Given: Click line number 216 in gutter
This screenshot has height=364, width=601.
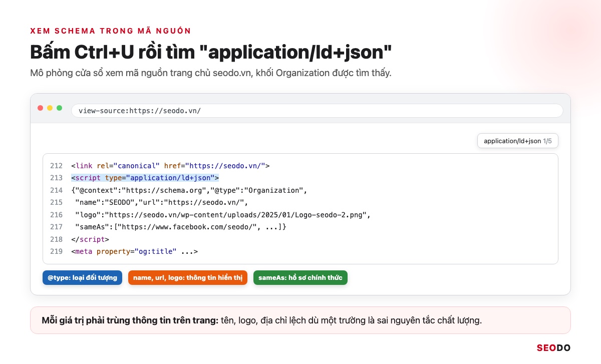Looking at the screenshot, I should point(57,215).
